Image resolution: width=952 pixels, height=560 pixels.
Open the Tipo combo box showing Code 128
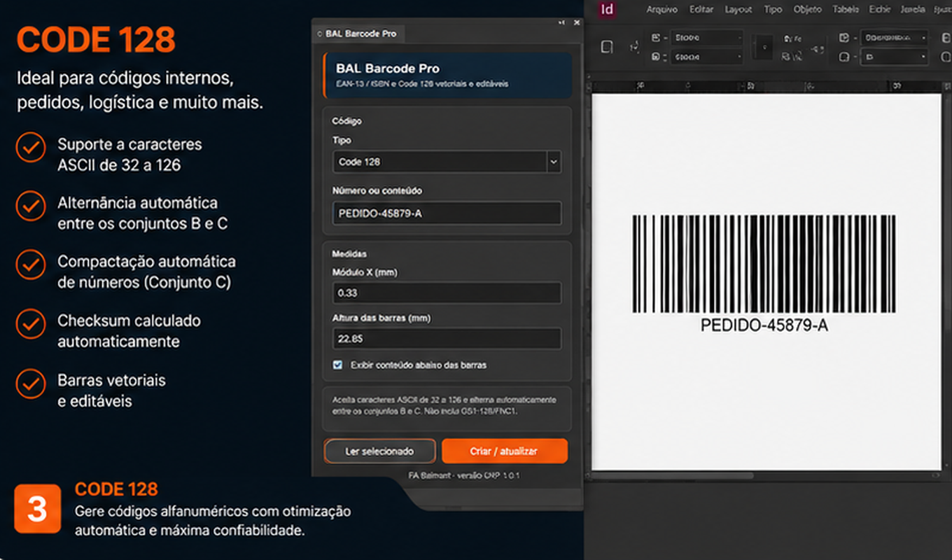tap(447, 162)
